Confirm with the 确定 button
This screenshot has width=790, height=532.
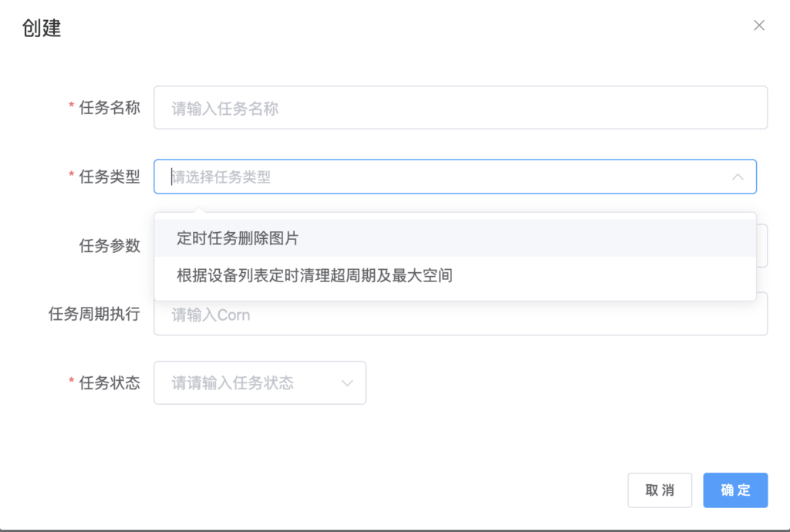734,490
